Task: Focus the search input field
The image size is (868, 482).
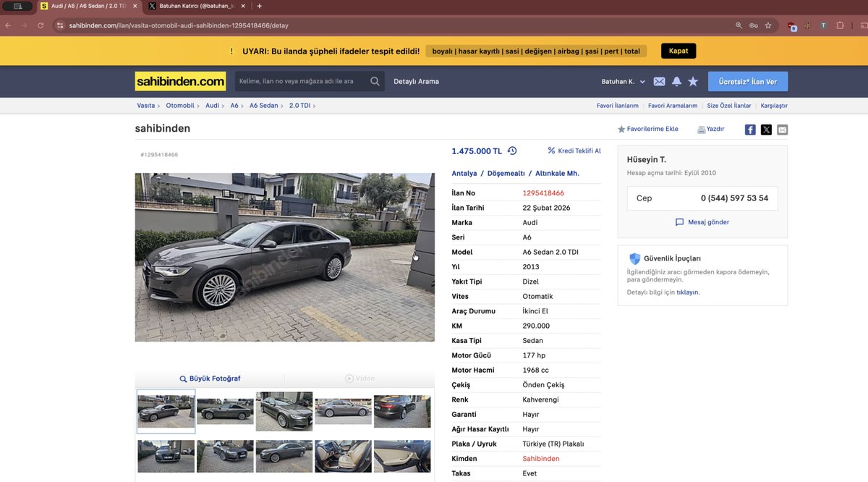Action: point(302,81)
